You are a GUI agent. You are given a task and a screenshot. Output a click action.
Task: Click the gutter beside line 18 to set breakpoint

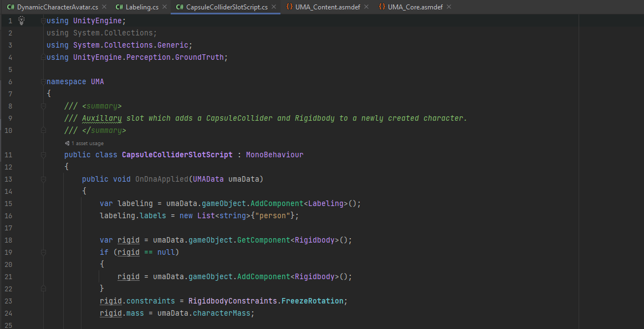click(29, 240)
